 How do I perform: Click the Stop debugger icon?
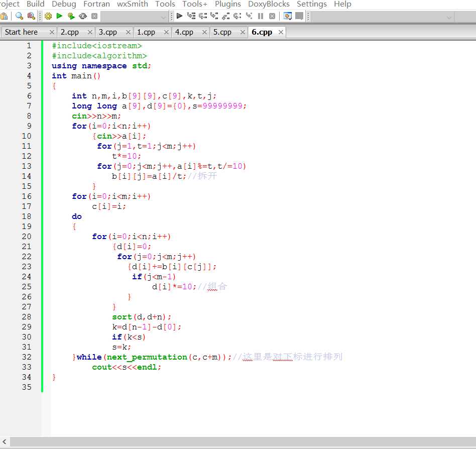pos(272,16)
